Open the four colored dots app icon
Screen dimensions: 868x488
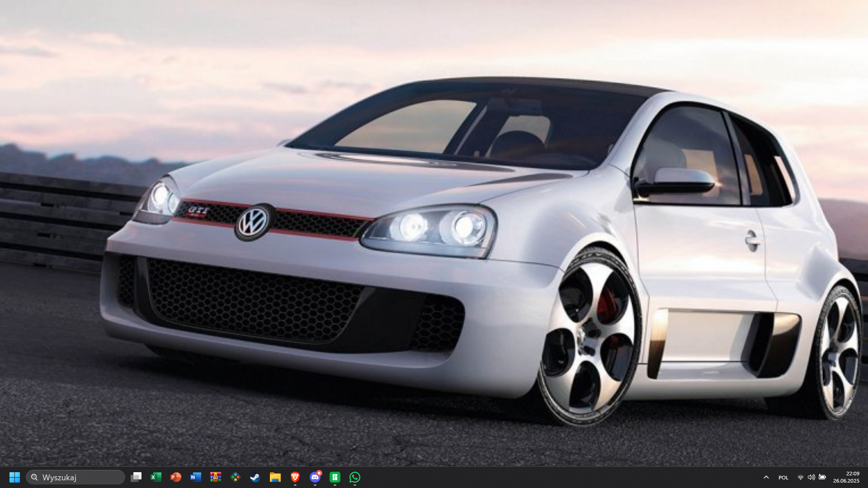pyautogui.click(x=236, y=477)
